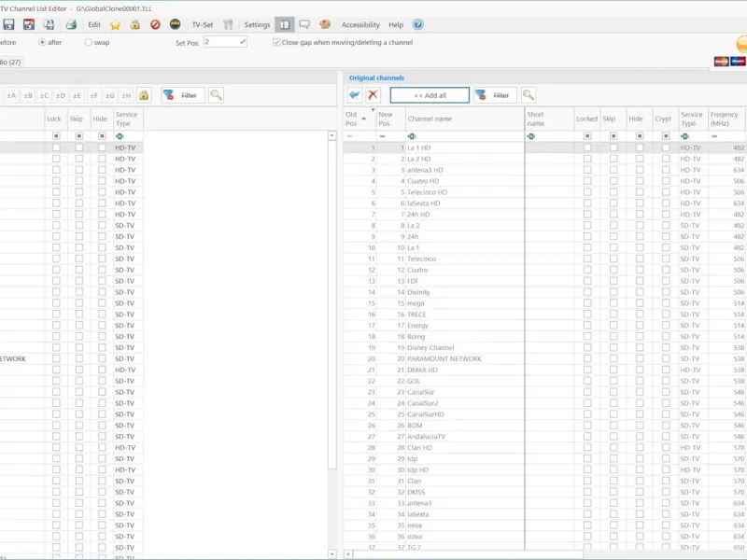Click the padlock icon in top toolbar
Screen dimensions: 747x560
pos(135,25)
